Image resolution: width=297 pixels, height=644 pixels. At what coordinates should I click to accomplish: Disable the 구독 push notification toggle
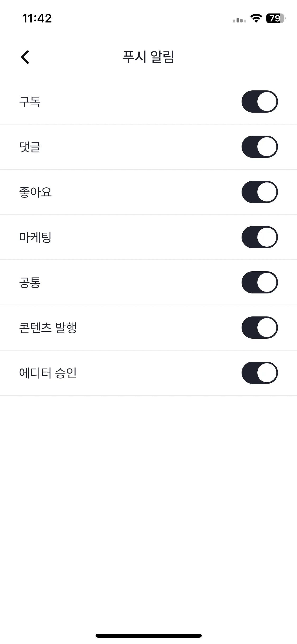(x=260, y=102)
